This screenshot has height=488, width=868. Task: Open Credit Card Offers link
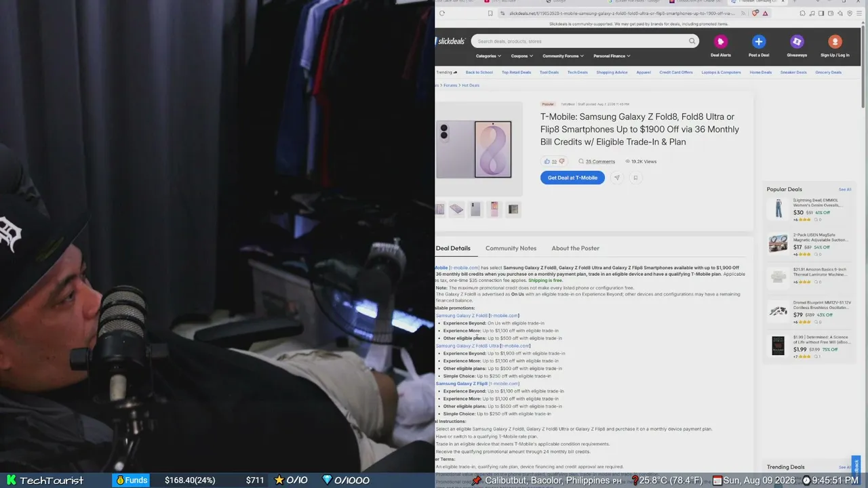[676, 72]
